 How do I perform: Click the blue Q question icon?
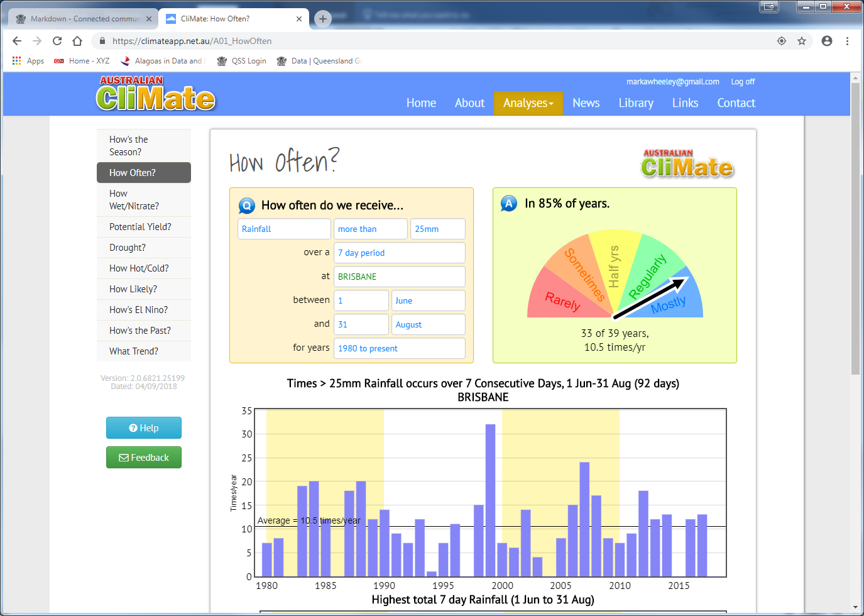(x=247, y=206)
